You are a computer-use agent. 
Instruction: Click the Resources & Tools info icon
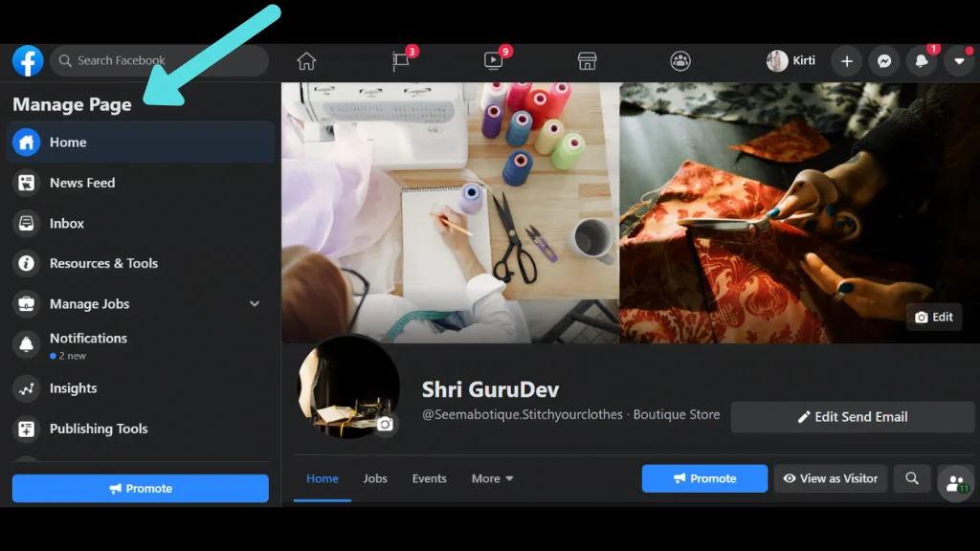(26, 263)
